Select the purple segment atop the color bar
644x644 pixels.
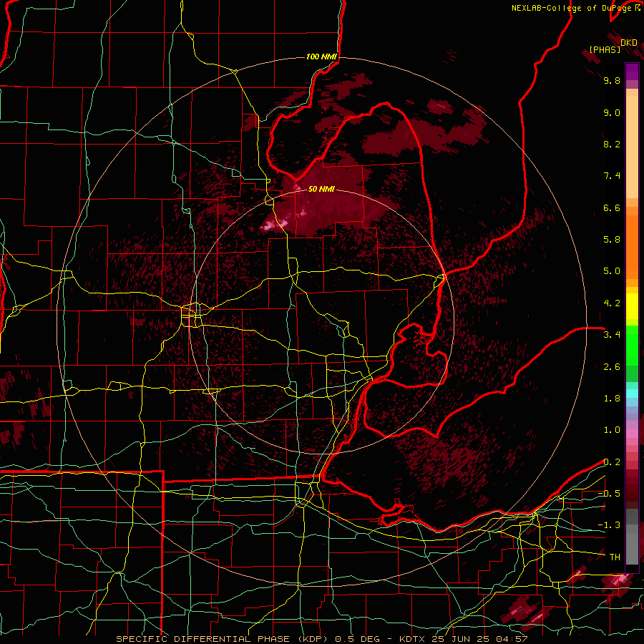point(632,72)
